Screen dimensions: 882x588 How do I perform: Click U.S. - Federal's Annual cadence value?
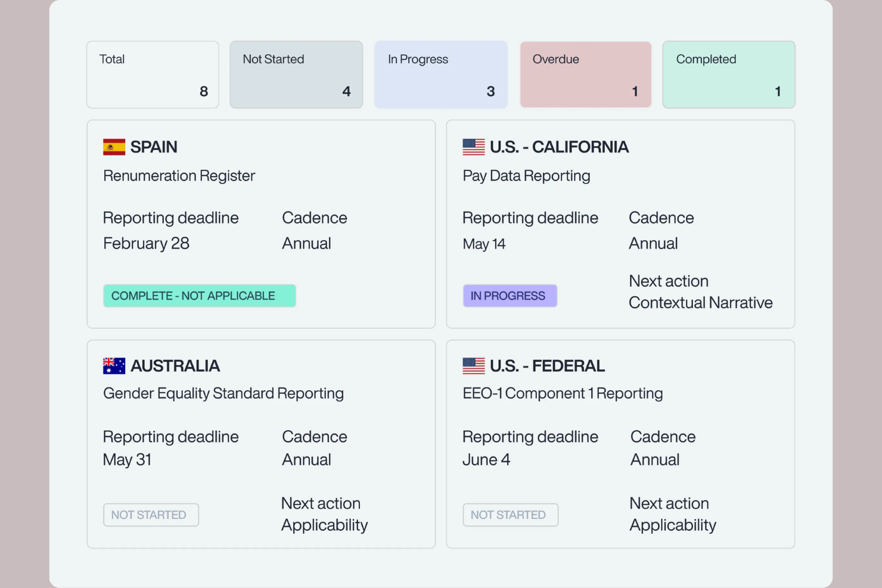pyautogui.click(x=655, y=459)
